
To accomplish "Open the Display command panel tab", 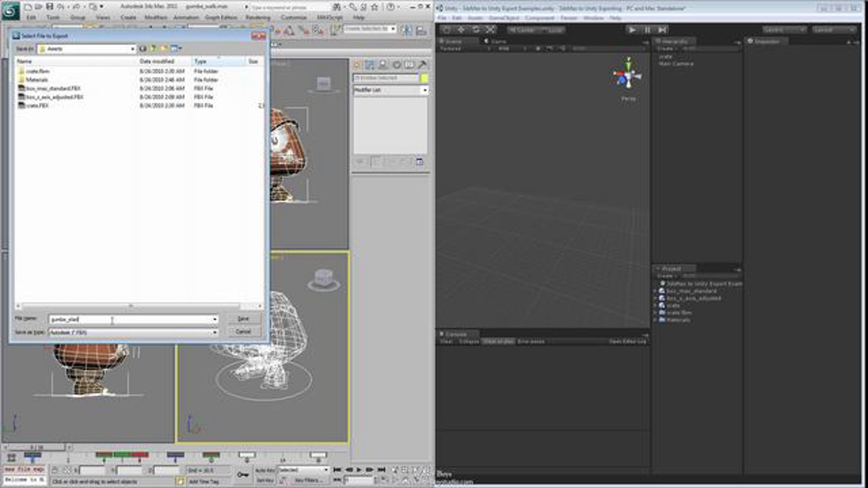I will [409, 65].
